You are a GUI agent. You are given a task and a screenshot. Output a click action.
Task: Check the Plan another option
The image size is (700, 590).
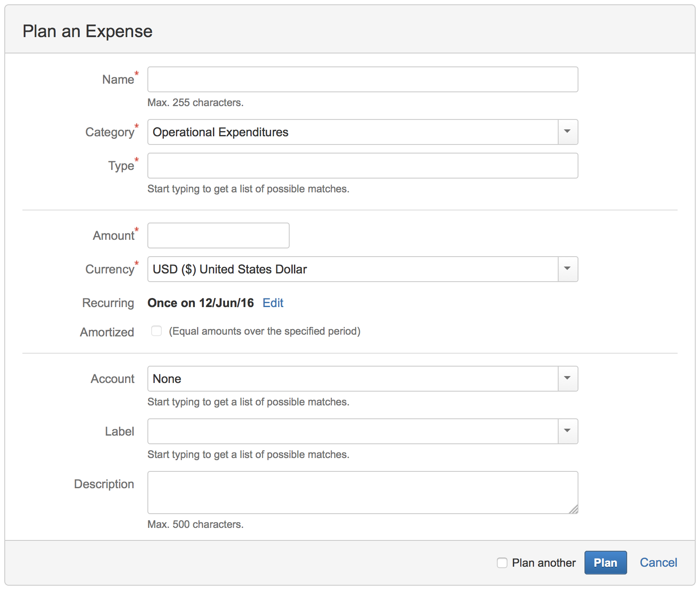coord(502,563)
